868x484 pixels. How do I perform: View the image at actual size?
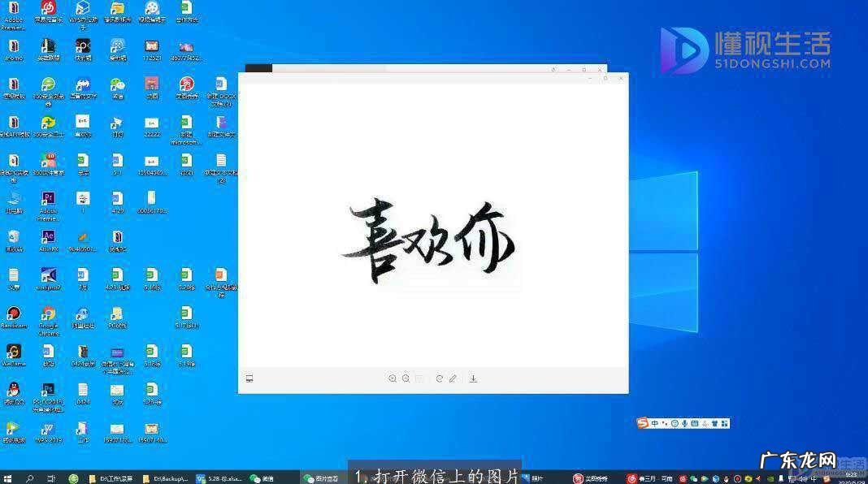click(418, 378)
